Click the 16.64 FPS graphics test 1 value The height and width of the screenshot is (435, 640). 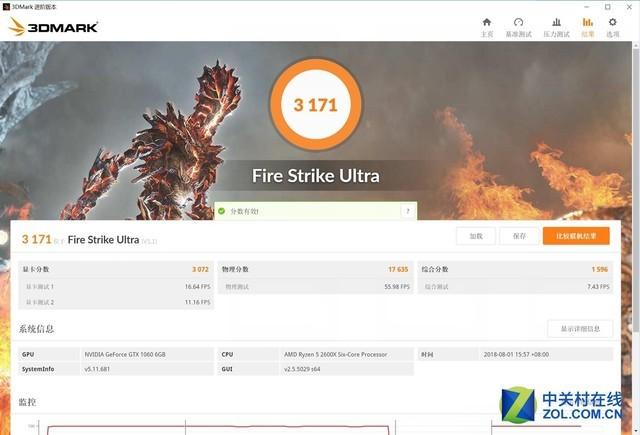tap(198, 287)
